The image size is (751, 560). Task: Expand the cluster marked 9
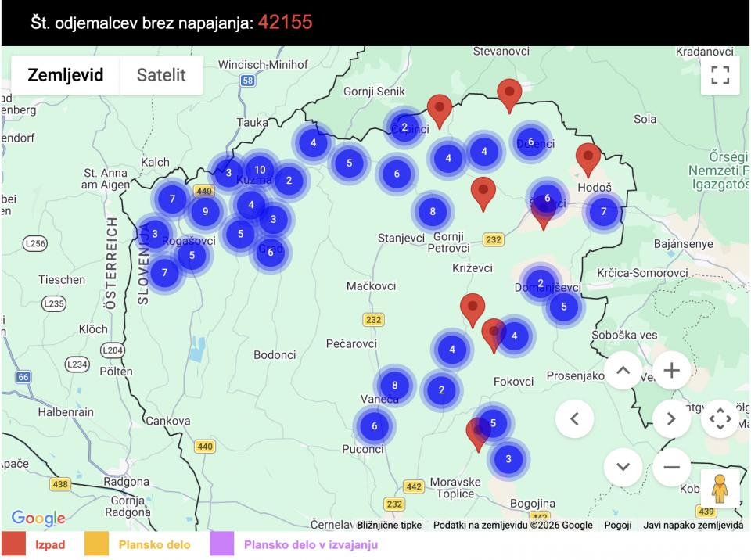point(205,211)
